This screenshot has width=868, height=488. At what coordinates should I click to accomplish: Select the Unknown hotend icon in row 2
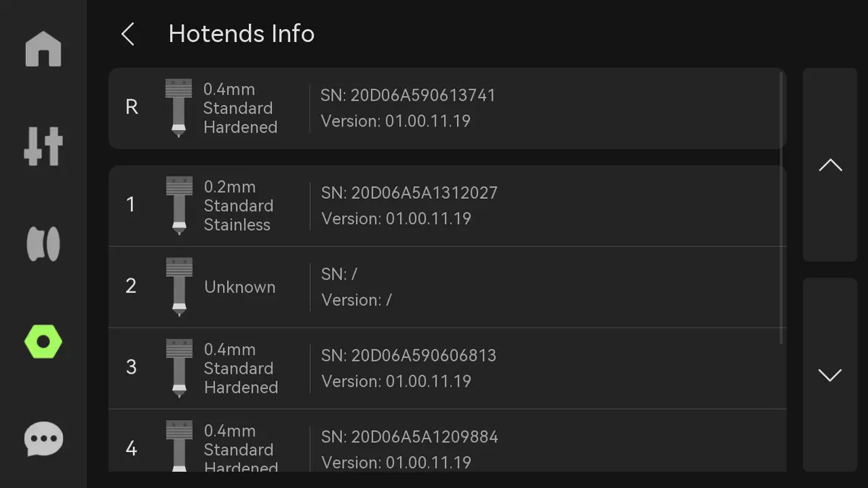[x=179, y=287]
